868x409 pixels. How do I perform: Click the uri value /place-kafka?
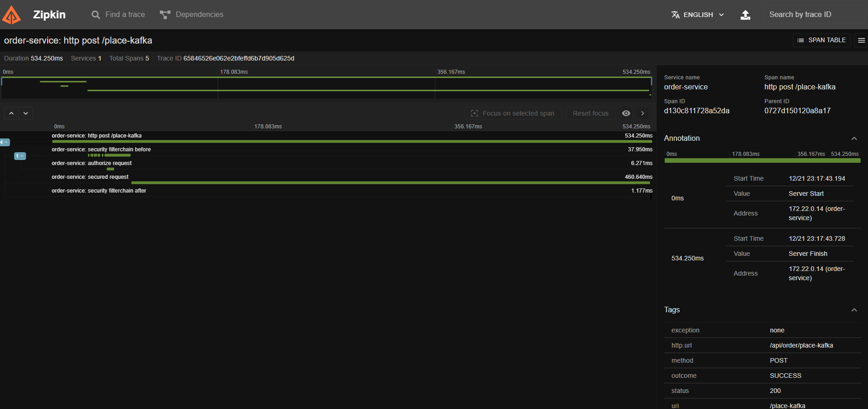coord(787,405)
